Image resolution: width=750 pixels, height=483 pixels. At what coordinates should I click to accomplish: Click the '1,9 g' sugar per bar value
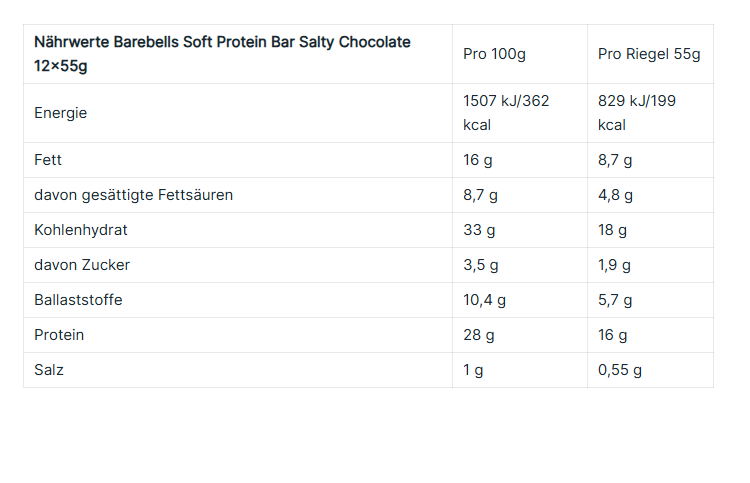615,265
